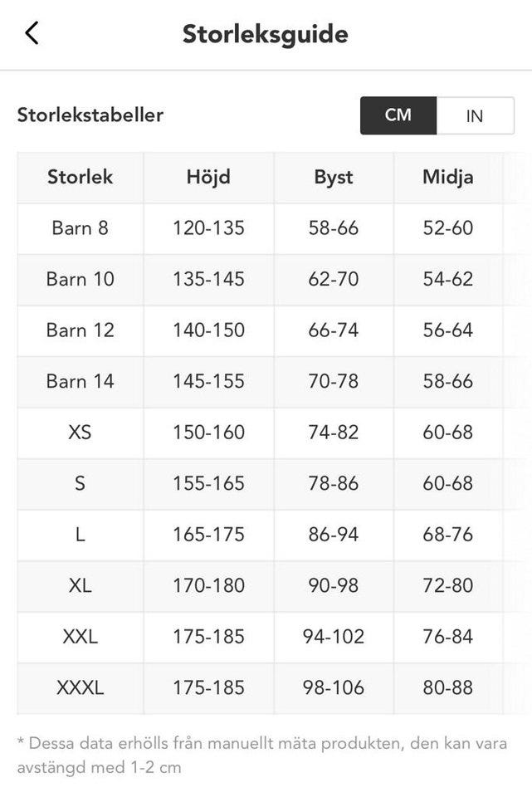Click the Storlek column header
This screenshot has height=797, width=532.
(80, 177)
